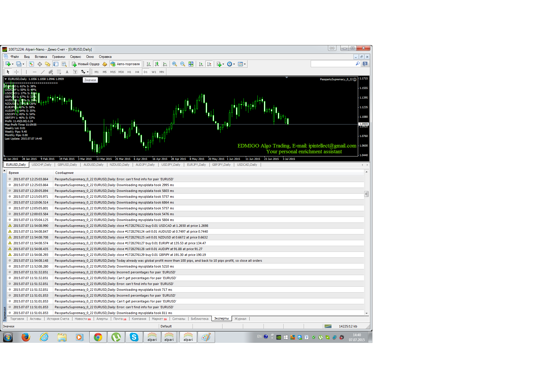The image size is (551, 392).
Task: Open the История Счета tab
Action: point(58,319)
